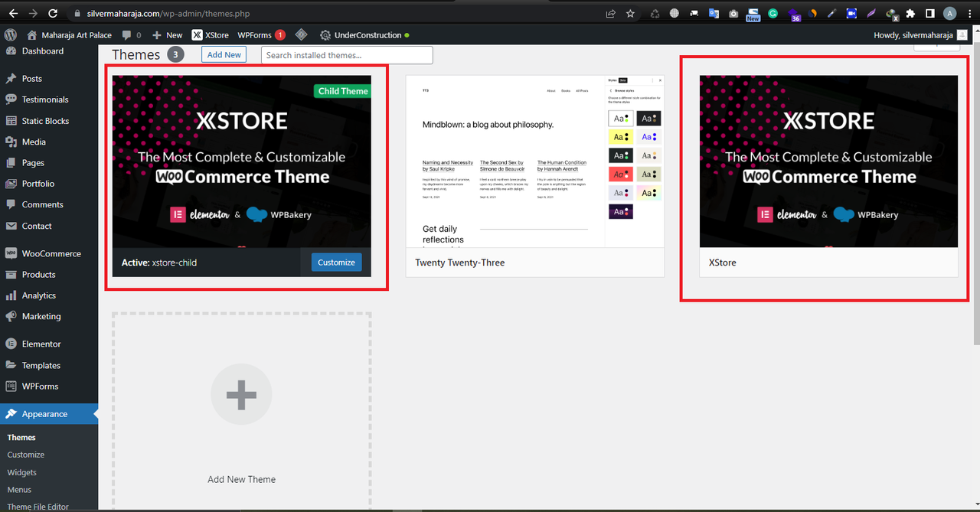
Task: Click the share page icon in the address bar
Action: coord(610,13)
